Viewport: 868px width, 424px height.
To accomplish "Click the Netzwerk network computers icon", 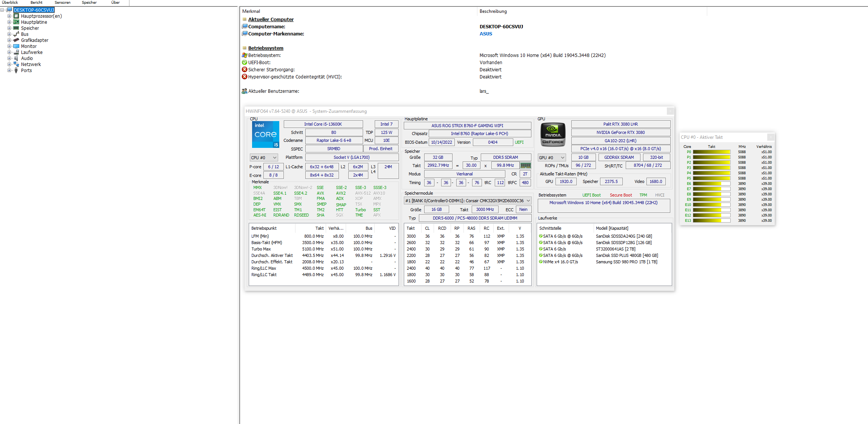I will 16,65.
